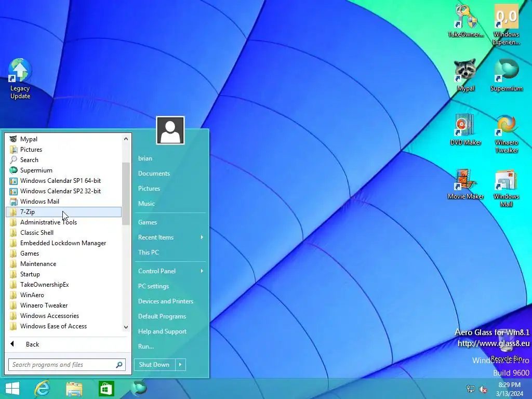532x399 pixels.
Task: Click the muted volume tray icon
Action: coord(483,389)
